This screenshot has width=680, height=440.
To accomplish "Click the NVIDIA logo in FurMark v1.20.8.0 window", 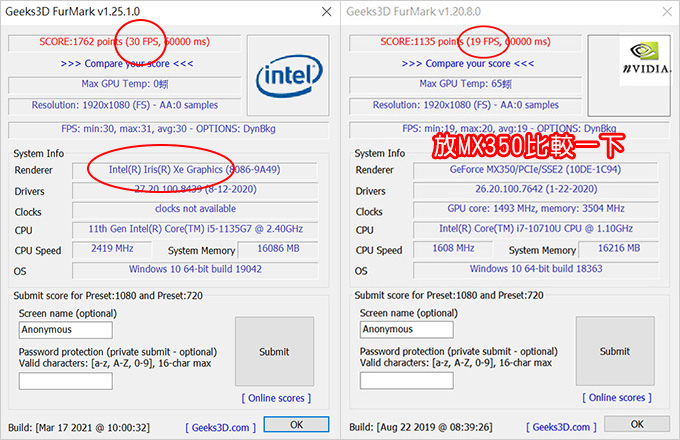I will tap(647, 59).
